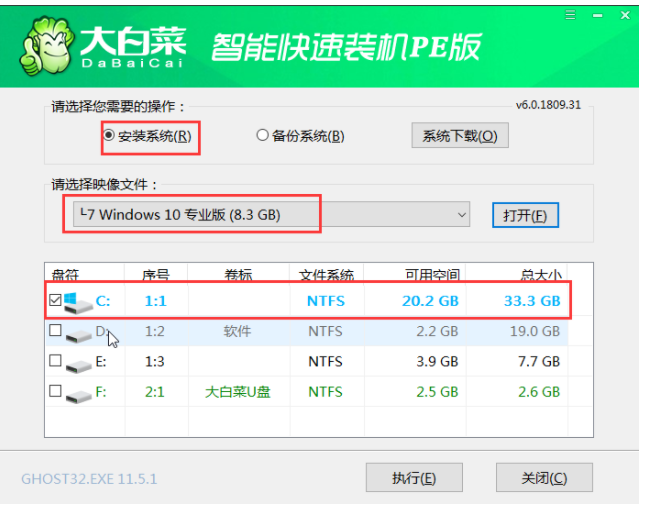Click the 1:3 sequence cell
The height and width of the screenshot is (512, 648).
pyautogui.click(x=155, y=362)
